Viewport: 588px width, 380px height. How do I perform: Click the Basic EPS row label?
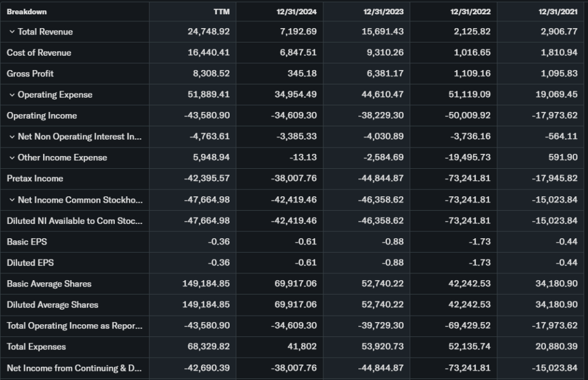coord(27,242)
